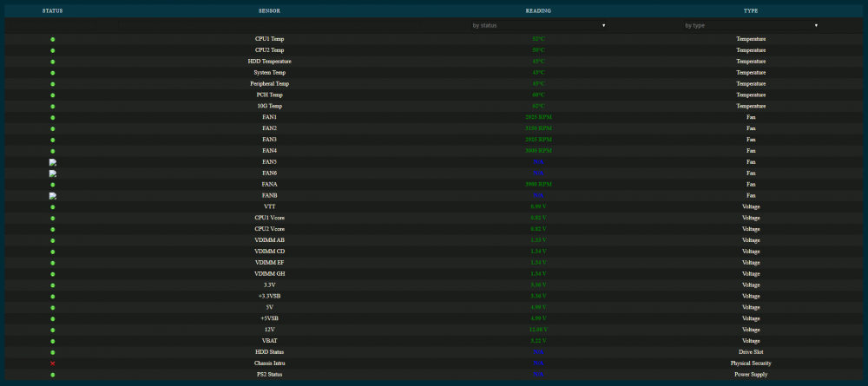Click the 3.22 V reading for VBAT

[538, 341]
